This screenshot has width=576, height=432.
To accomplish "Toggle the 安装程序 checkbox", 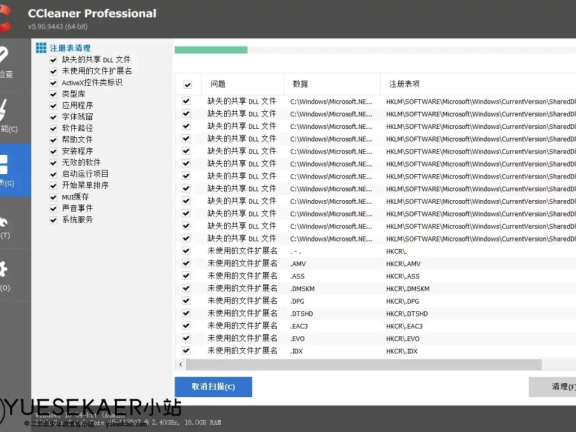I will [x=53, y=151].
